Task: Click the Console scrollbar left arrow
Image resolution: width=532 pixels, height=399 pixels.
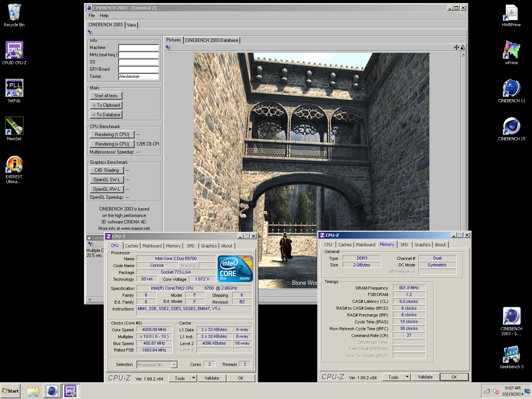Action: (x=90, y=299)
